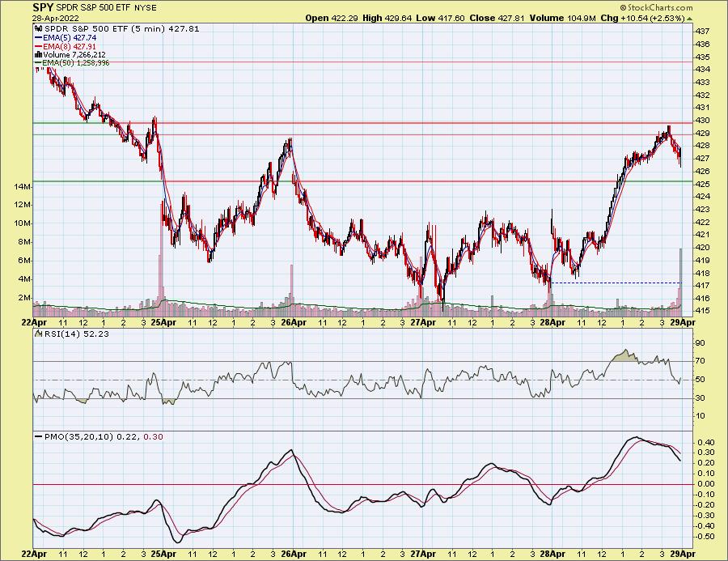The image size is (728, 561).
Task: Click the green EMA(50) line swatch
Action: (38, 62)
